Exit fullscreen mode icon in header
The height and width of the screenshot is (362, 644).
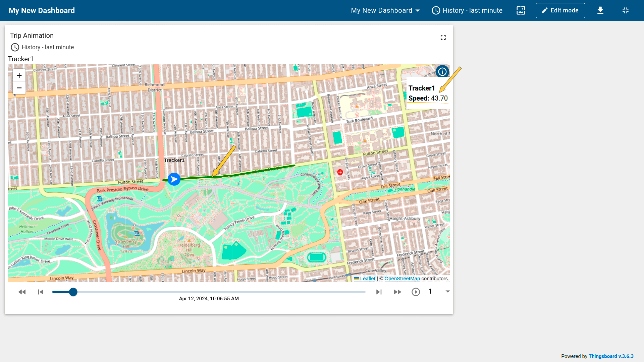pos(626,10)
